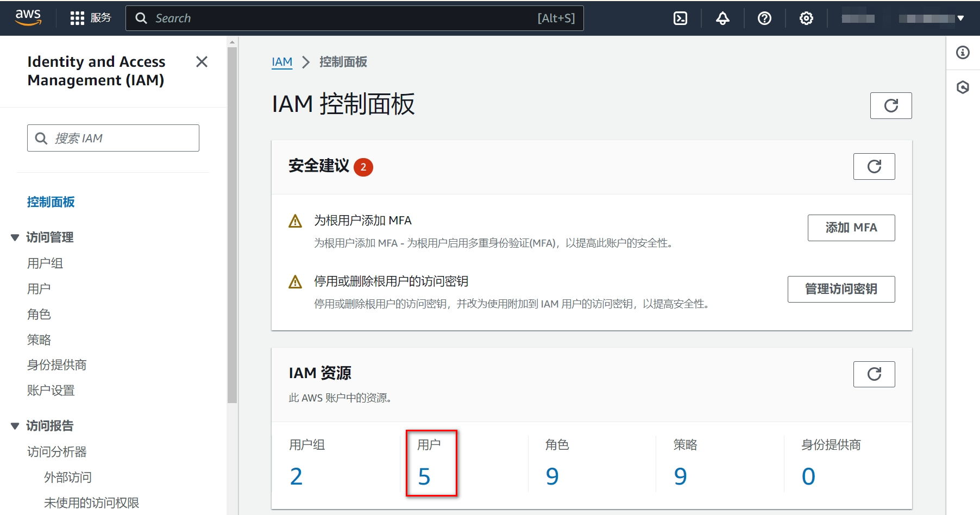Open the region selector in top bar

[858, 18]
